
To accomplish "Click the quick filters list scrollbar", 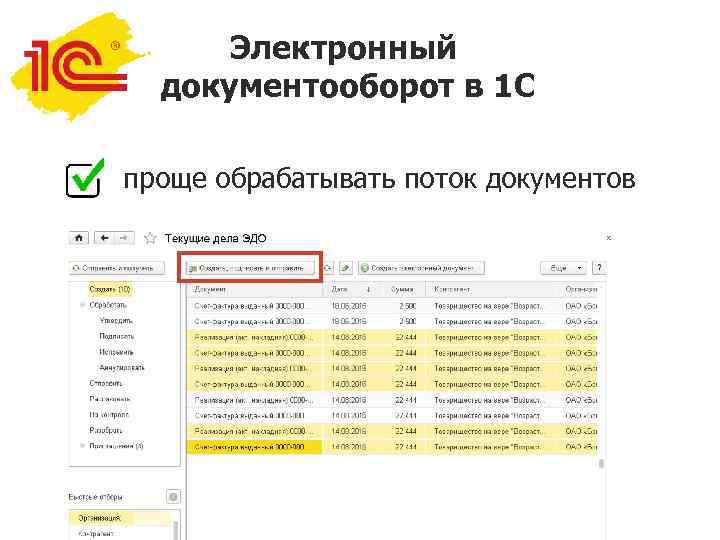I will tap(175, 529).
